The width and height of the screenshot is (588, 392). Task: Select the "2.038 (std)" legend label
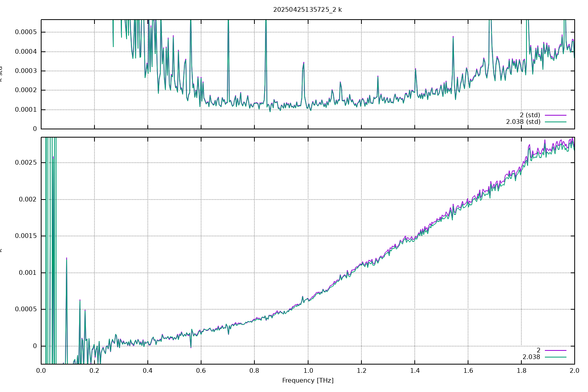pyautogui.click(x=523, y=122)
